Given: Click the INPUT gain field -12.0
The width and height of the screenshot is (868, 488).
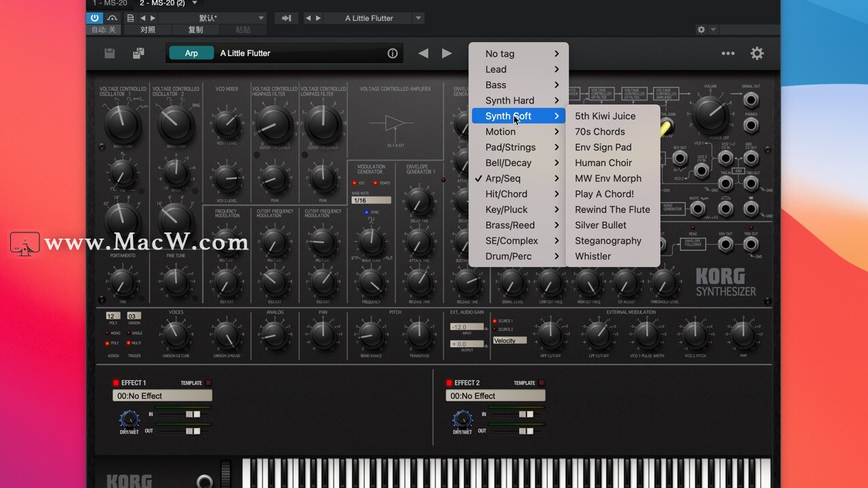Looking at the screenshot, I should (467, 327).
